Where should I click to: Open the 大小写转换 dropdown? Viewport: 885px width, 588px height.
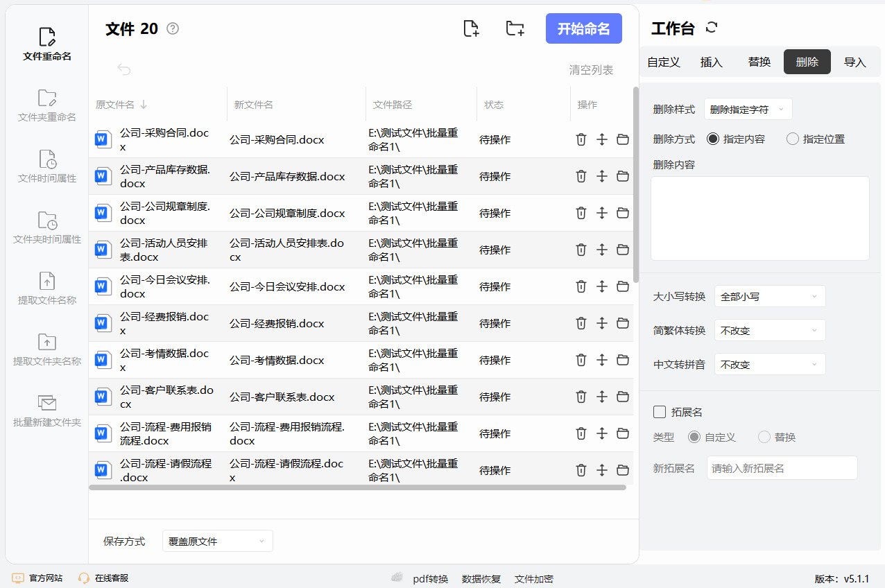(x=769, y=297)
